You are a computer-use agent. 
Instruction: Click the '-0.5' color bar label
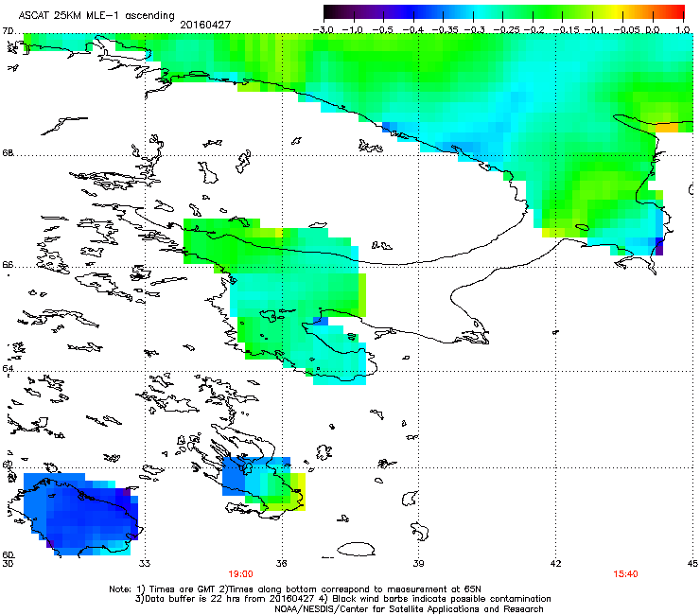383,30
